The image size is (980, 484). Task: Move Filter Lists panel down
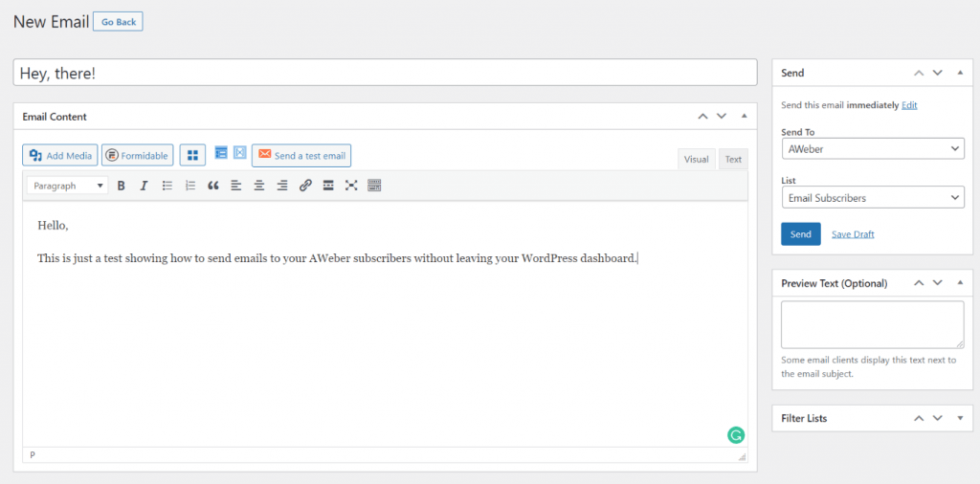pos(938,418)
